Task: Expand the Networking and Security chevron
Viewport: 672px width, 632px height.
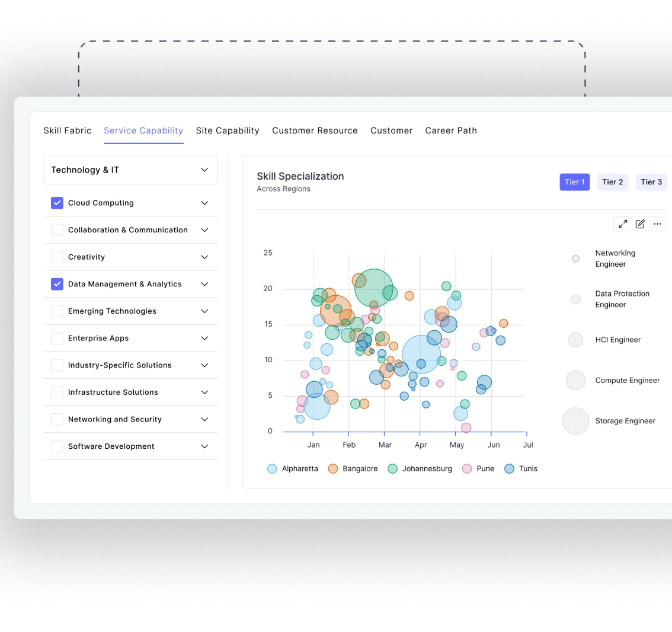Action: pyautogui.click(x=204, y=419)
